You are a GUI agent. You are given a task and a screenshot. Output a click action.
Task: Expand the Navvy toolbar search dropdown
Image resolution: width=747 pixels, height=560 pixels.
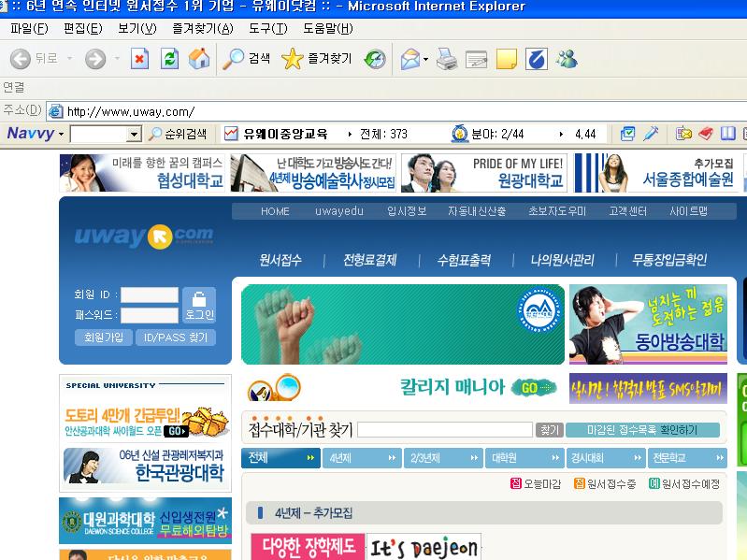[134, 135]
